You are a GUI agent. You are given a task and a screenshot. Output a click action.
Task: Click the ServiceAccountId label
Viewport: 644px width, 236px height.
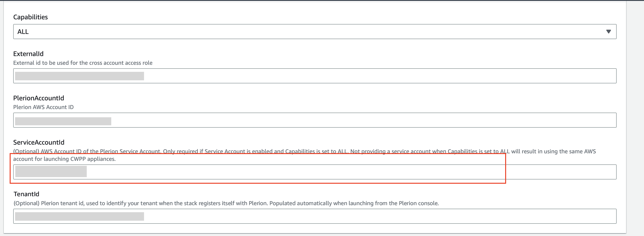39,142
